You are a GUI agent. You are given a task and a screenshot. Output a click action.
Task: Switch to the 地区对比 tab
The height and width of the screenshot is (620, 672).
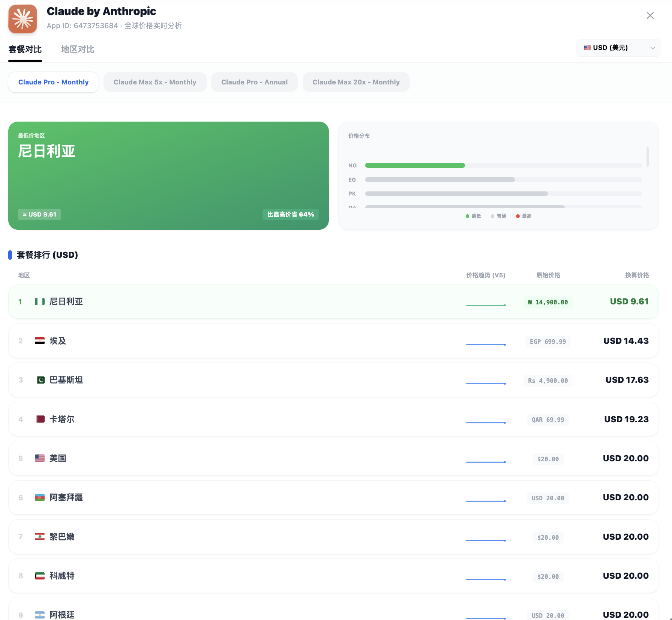[78, 49]
